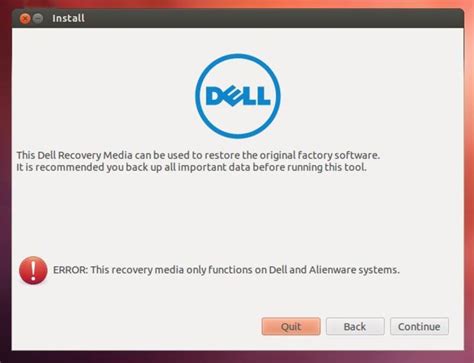Select the Dell Recovery Media sentence
The width and height of the screenshot is (474, 363).
(198, 155)
